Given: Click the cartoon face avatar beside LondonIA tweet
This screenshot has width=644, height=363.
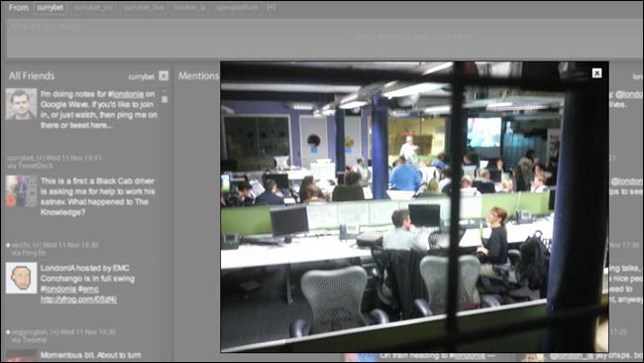Looking at the screenshot, I should click(22, 278).
